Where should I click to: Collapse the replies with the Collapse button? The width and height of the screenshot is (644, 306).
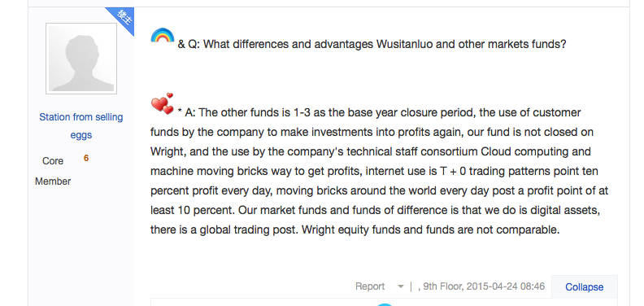(x=584, y=286)
